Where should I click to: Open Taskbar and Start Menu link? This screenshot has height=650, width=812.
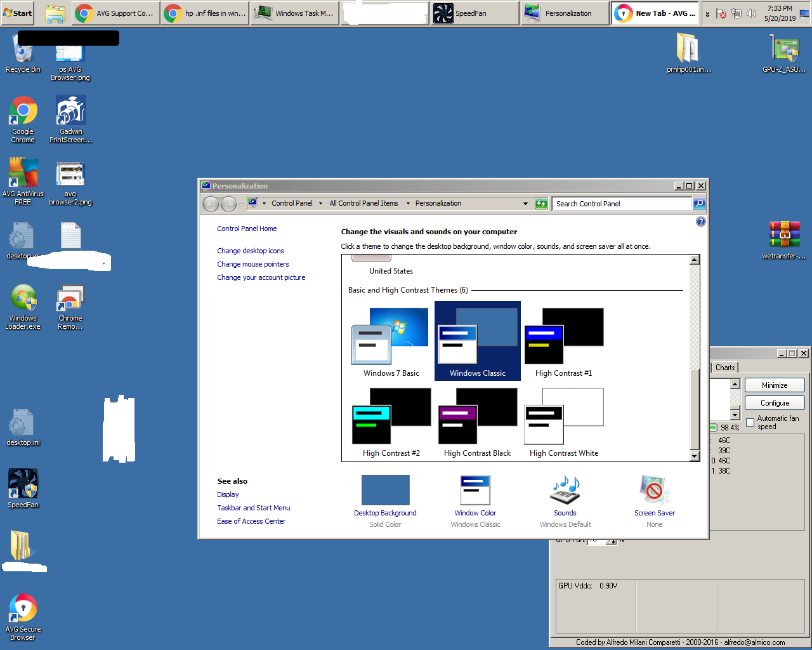[254, 508]
